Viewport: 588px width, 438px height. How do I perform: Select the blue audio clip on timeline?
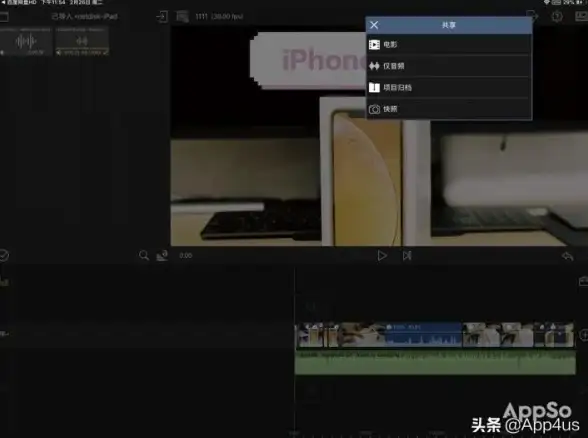pos(424,334)
